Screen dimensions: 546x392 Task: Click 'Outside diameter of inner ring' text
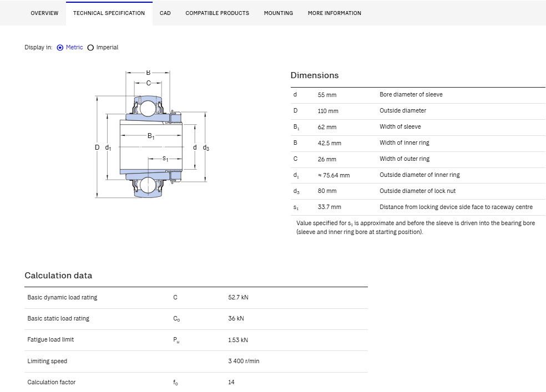[x=419, y=175]
